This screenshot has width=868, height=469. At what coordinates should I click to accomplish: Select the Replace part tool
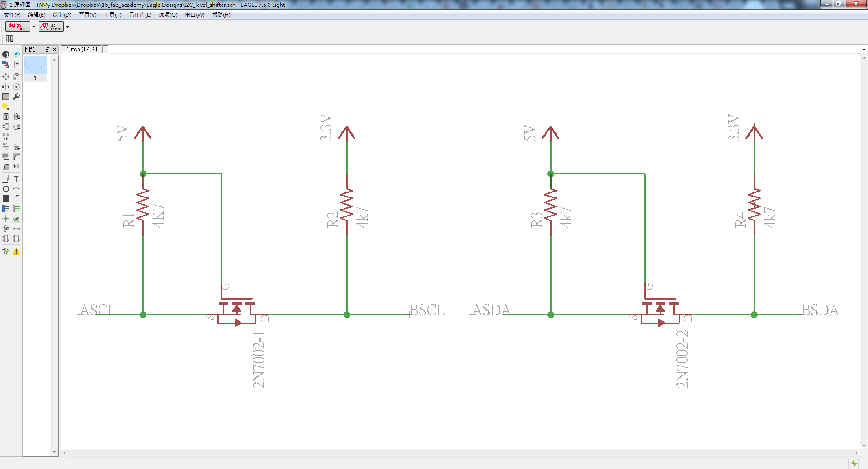pos(16,127)
